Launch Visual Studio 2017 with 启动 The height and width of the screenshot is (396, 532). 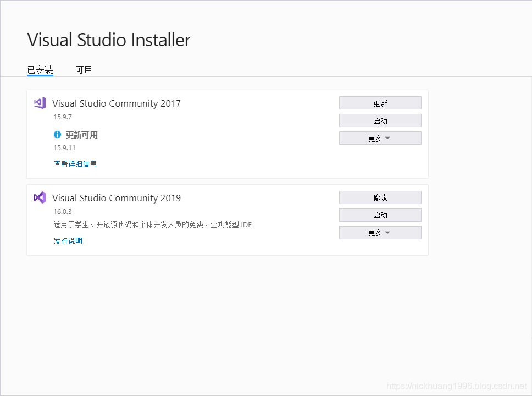pyautogui.click(x=380, y=121)
